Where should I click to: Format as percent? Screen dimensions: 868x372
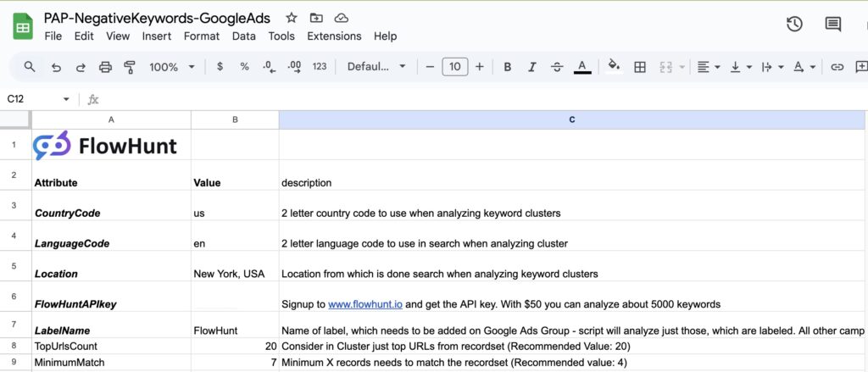tap(244, 66)
